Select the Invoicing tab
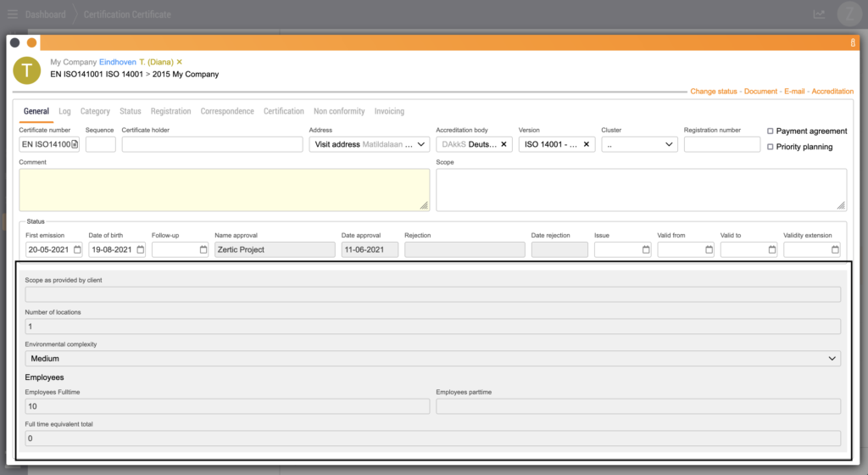This screenshot has height=475, width=868. (x=389, y=111)
